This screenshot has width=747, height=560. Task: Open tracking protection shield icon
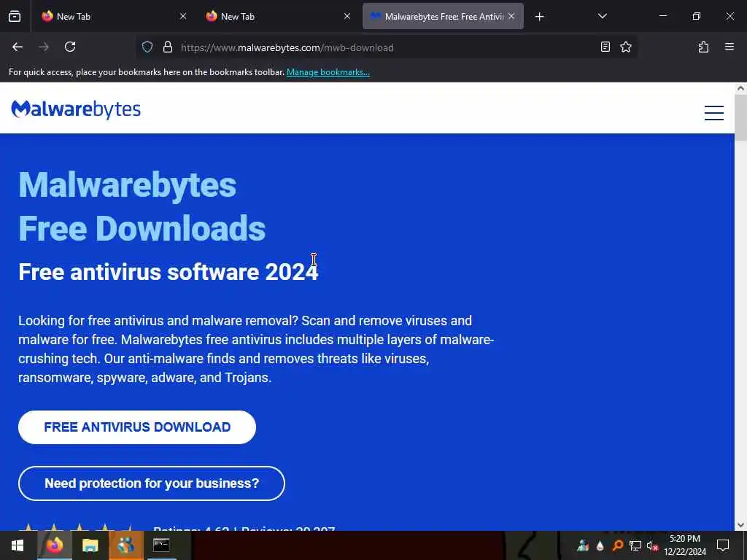click(x=147, y=47)
